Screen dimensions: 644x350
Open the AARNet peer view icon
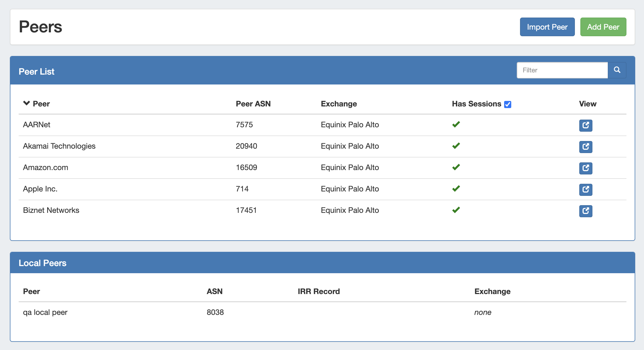click(586, 125)
